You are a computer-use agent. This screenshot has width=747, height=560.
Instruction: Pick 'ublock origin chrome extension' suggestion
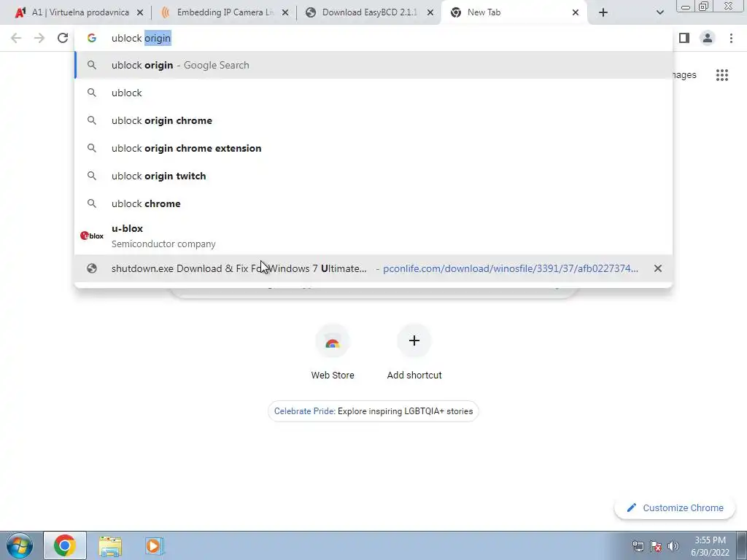coord(373,148)
